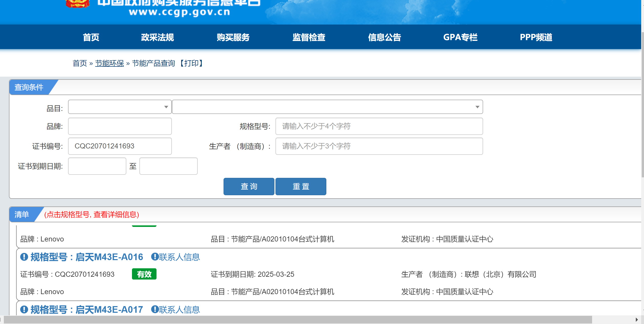The image size is (644, 324).
Task: Open details for 启天M43E-A016 model
Action: 87,257
